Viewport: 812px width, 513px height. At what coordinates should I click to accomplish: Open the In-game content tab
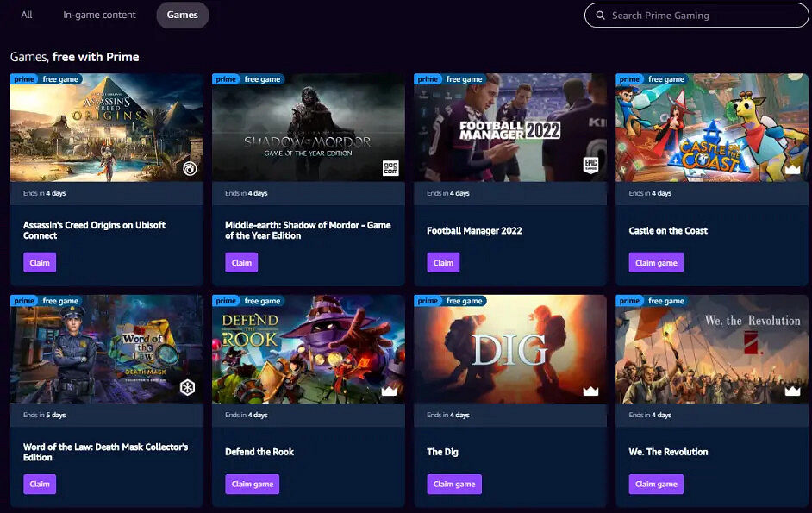pyautogui.click(x=99, y=15)
